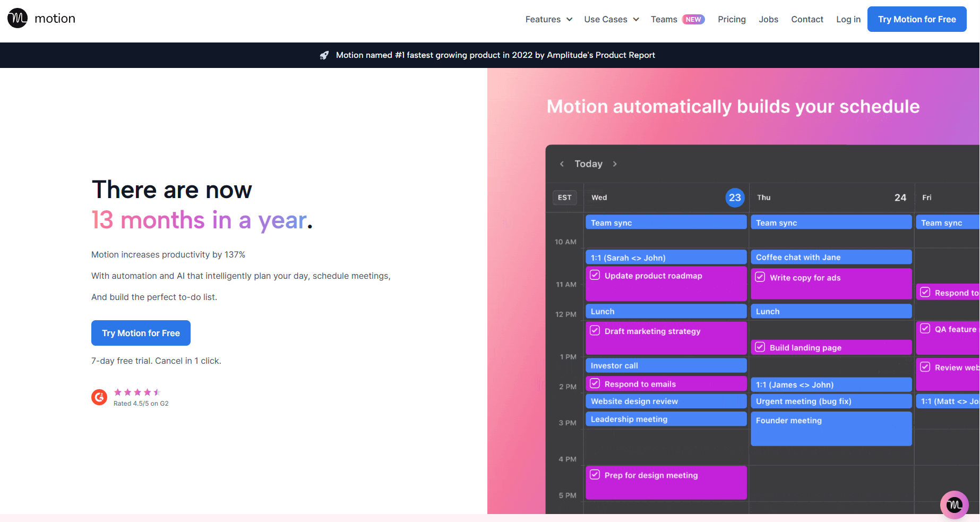980x522 pixels.
Task: Go to previous day with left chevron
Action: 562,164
